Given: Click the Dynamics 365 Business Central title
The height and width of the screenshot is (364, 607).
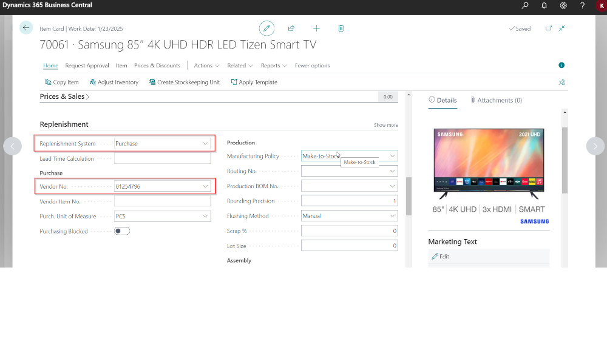Looking at the screenshot, I should [47, 5].
